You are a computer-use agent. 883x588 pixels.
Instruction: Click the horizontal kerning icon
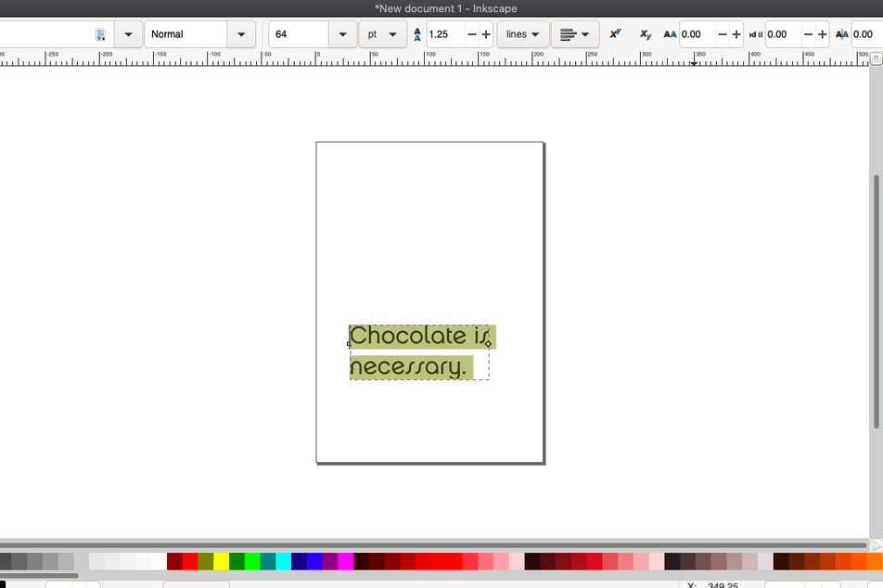841,34
